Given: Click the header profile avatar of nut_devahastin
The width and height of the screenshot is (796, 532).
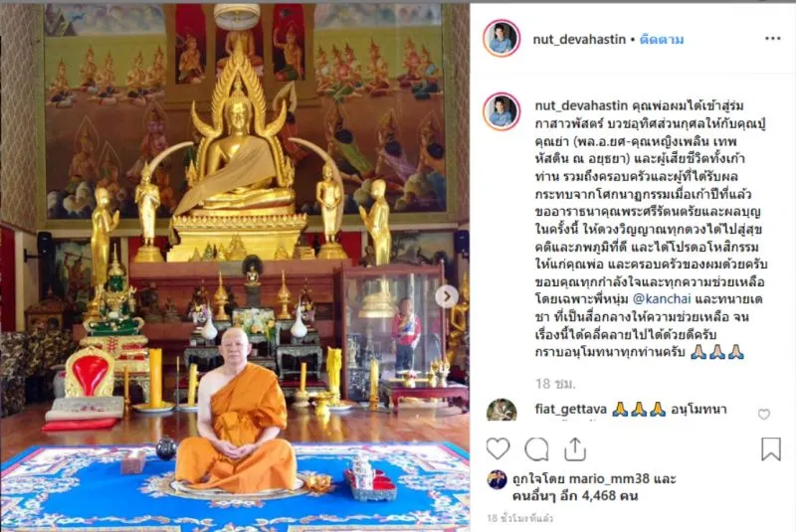Looking at the screenshot, I should click(x=501, y=39).
